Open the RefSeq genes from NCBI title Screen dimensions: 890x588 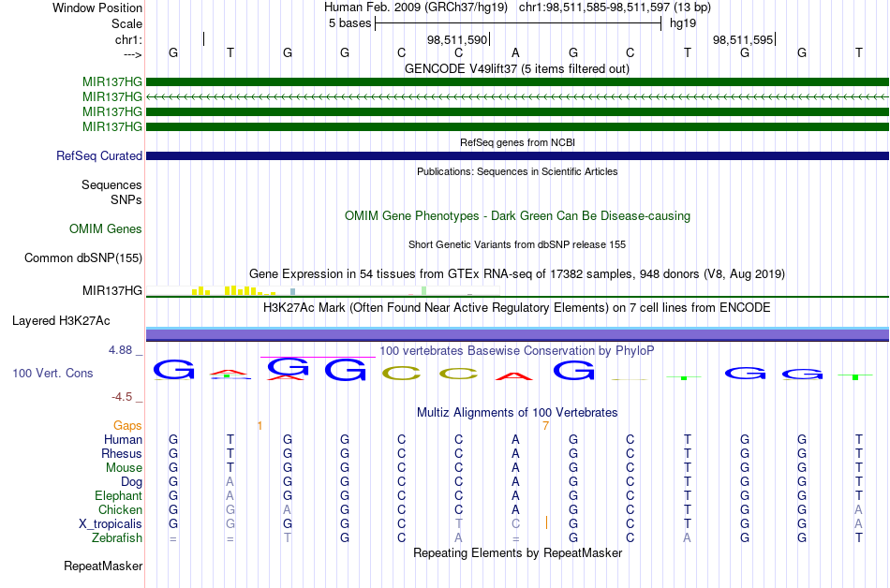click(x=517, y=142)
